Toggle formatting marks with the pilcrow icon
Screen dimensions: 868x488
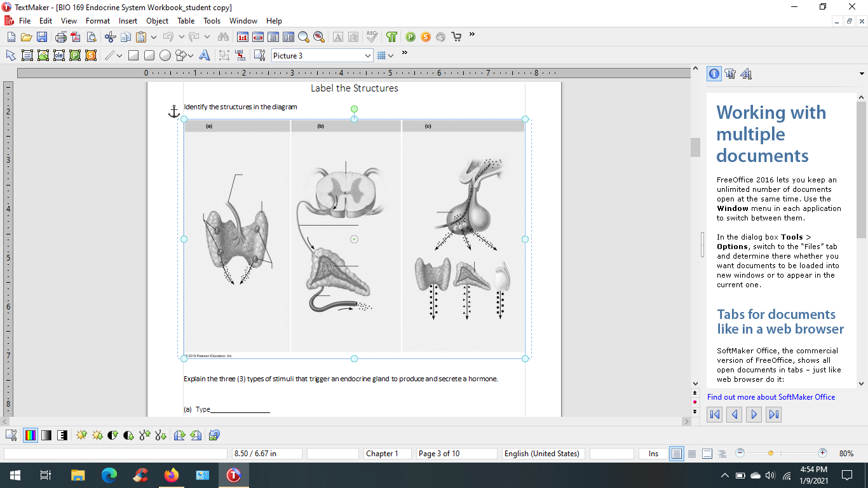pos(391,37)
